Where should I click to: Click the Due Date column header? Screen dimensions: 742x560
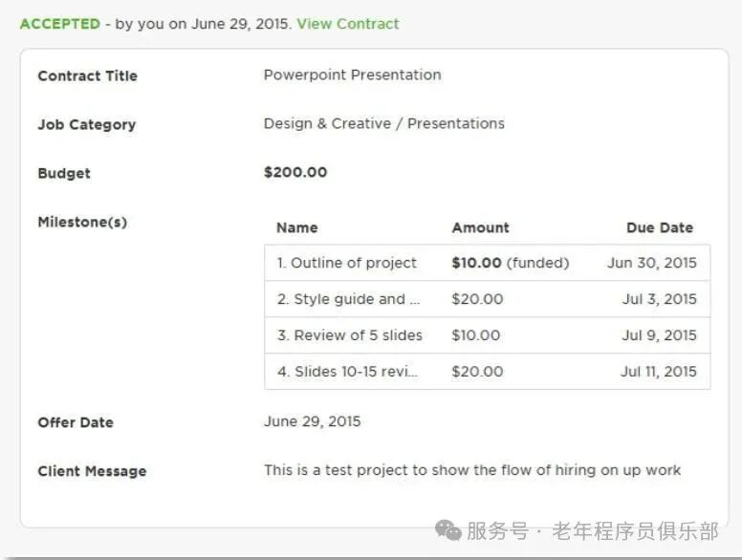point(659,227)
